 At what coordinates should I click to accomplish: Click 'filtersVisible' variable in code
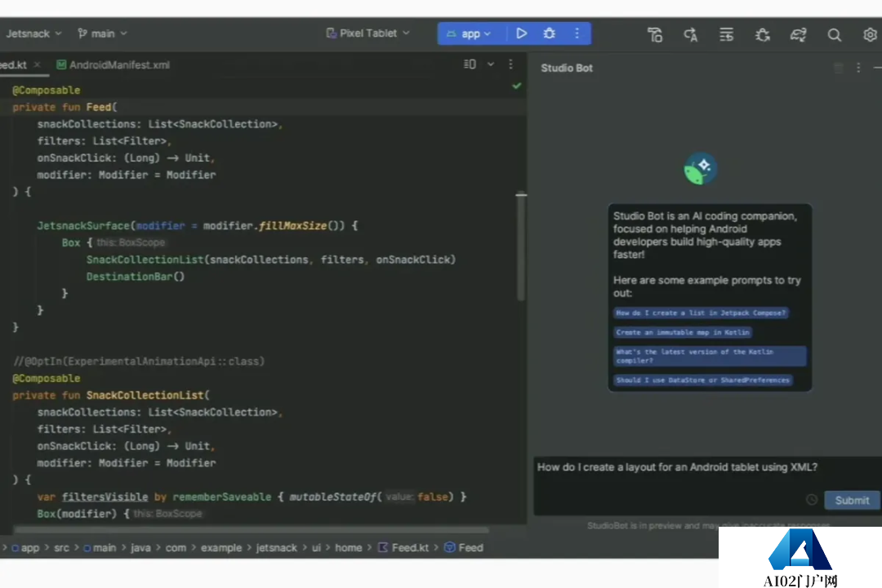(105, 497)
